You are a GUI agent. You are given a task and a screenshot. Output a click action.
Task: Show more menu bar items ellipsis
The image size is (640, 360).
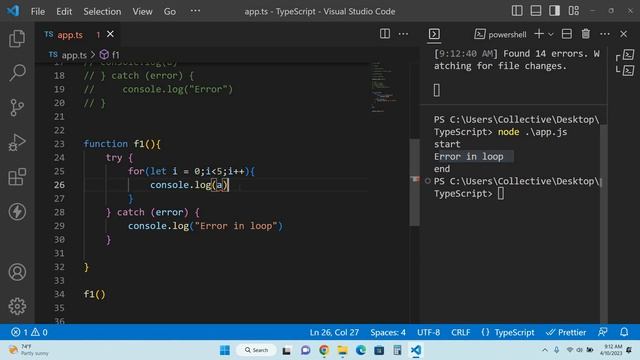pyautogui.click(x=195, y=11)
